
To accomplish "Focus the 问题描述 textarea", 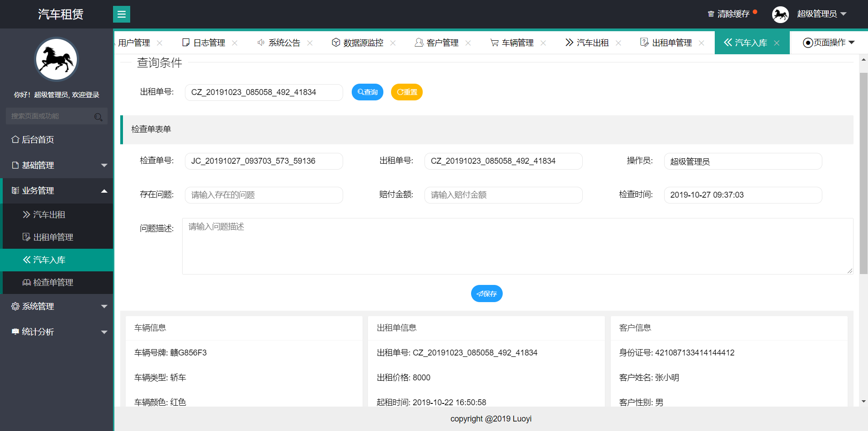I will click(518, 246).
